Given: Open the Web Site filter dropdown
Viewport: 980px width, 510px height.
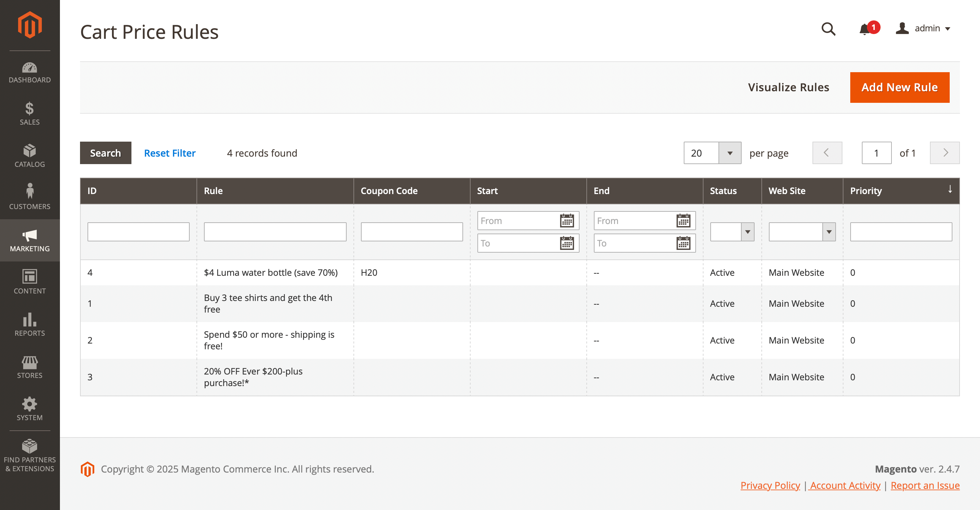Looking at the screenshot, I should [802, 232].
